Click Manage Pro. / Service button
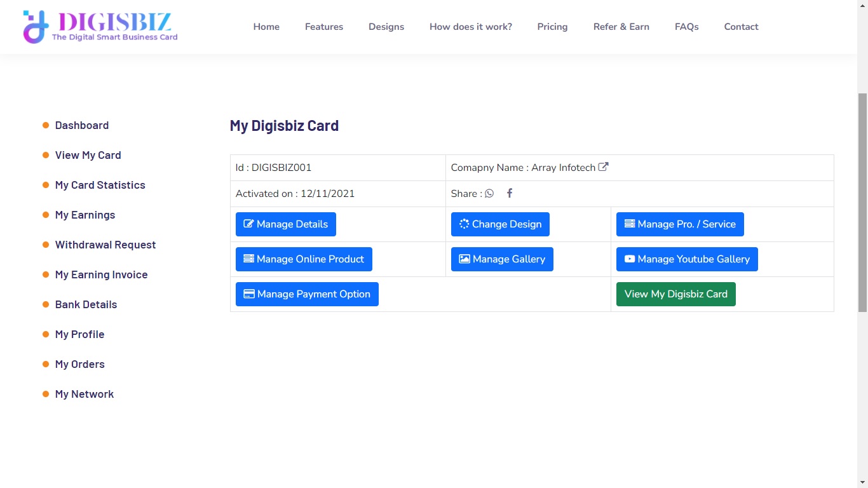The image size is (868, 488). [x=680, y=224]
